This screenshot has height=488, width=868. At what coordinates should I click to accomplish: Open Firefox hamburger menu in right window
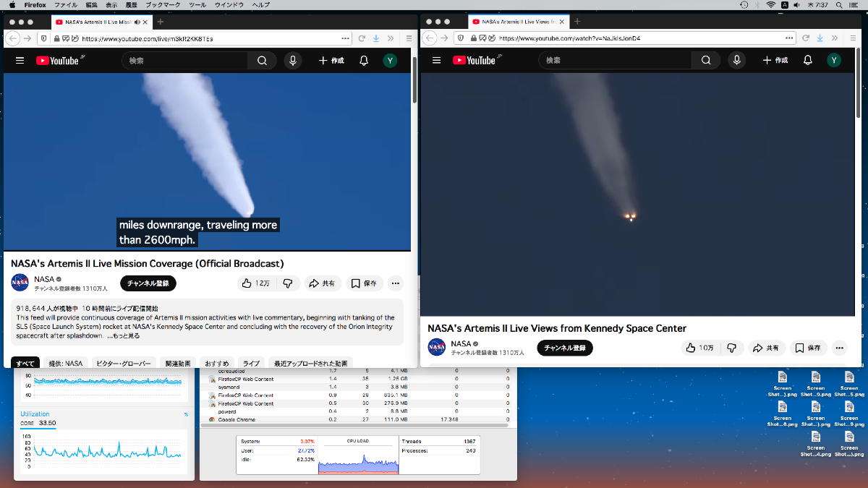pyautogui.click(x=852, y=38)
